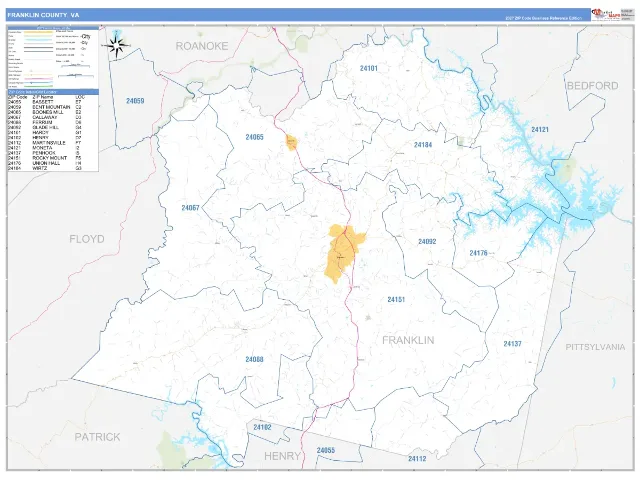Image resolution: width=640 pixels, height=480 pixels.
Task: Click the PENHOOK row in ZIP index
Action: pyautogui.click(x=45, y=153)
